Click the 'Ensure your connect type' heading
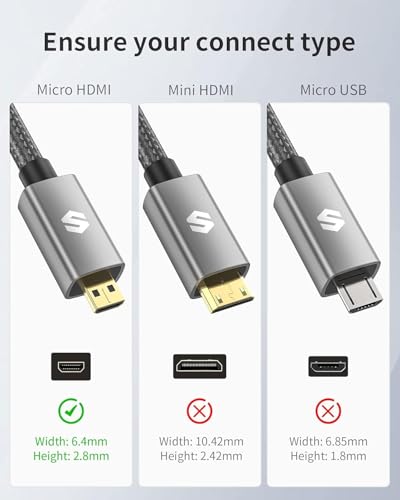Image resolution: width=400 pixels, height=500 pixels. pos(199,42)
